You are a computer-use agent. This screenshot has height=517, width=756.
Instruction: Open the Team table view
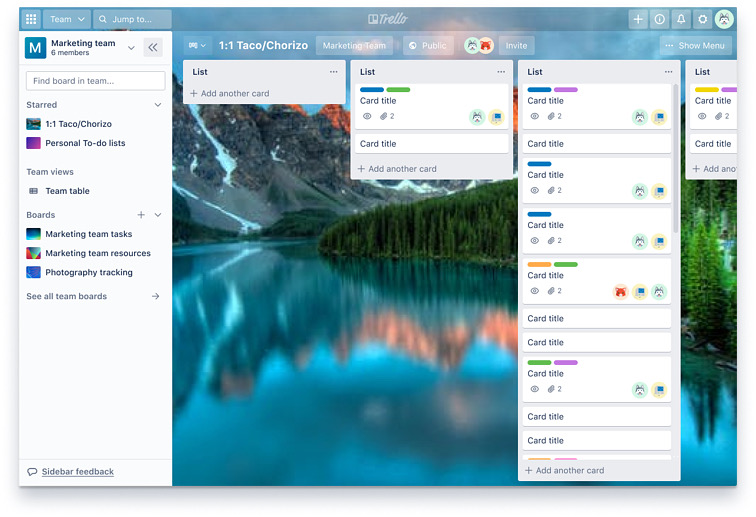(x=67, y=191)
